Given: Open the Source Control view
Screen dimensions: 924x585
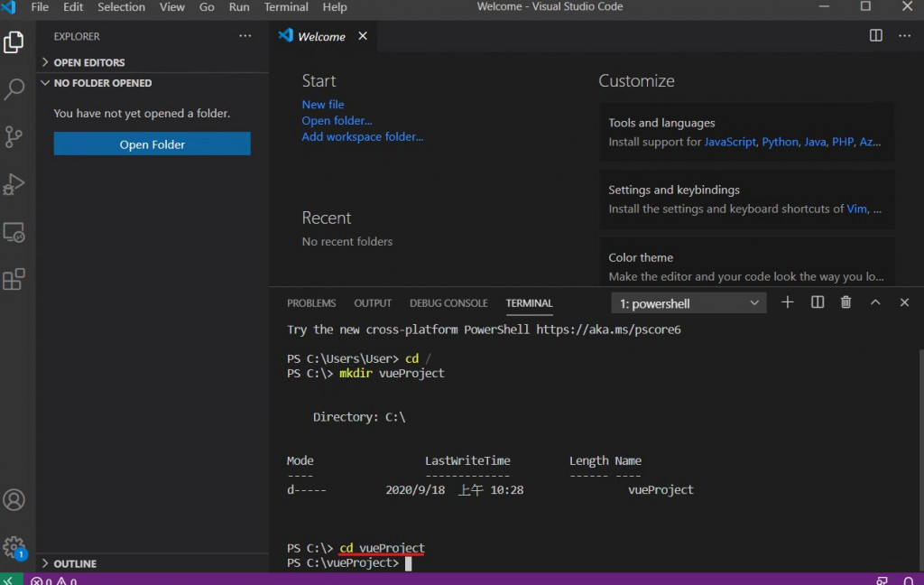Looking at the screenshot, I should pyautogui.click(x=14, y=137).
